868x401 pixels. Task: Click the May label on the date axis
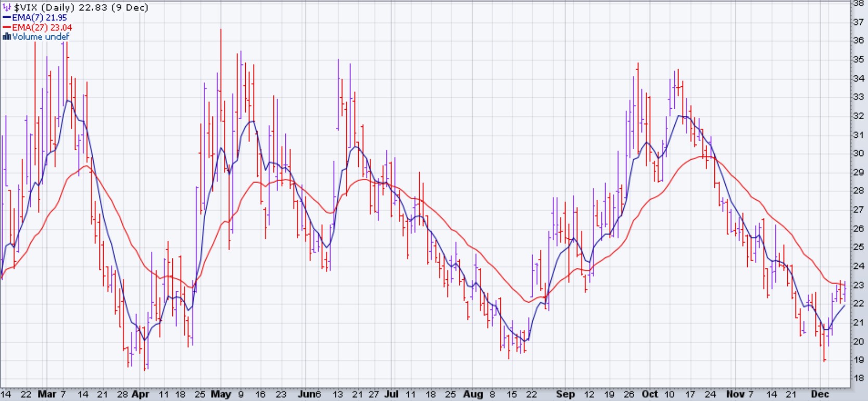tap(221, 394)
